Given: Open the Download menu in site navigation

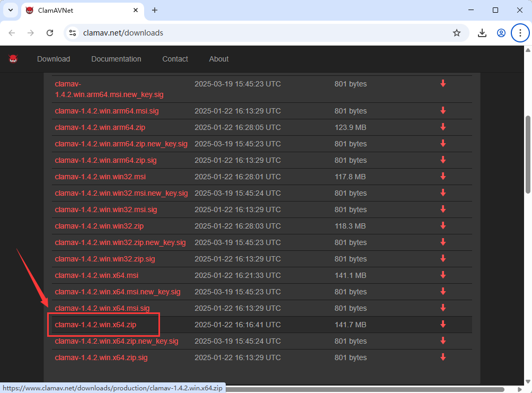Looking at the screenshot, I should (54, 59).
